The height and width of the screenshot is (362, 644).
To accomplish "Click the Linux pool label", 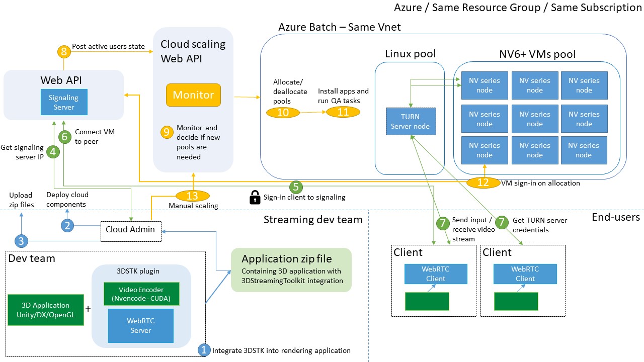I will pyautogui.click(x=410, y=53).
